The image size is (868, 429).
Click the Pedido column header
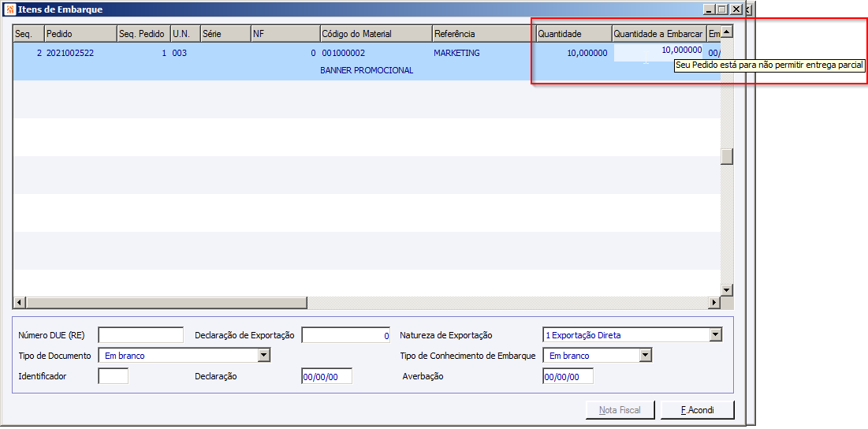click(81, 34)
